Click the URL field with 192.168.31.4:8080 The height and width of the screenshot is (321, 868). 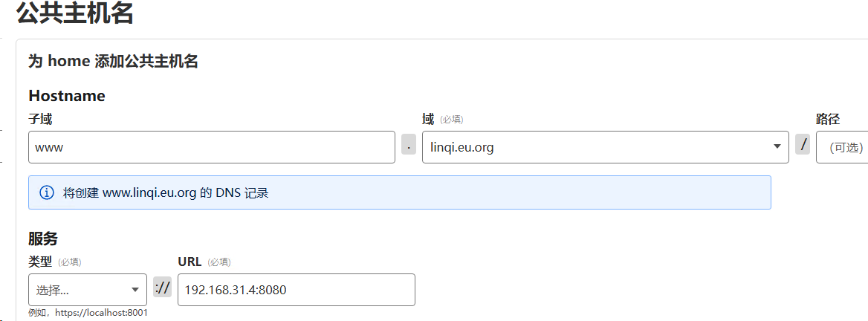pos(296,290)
